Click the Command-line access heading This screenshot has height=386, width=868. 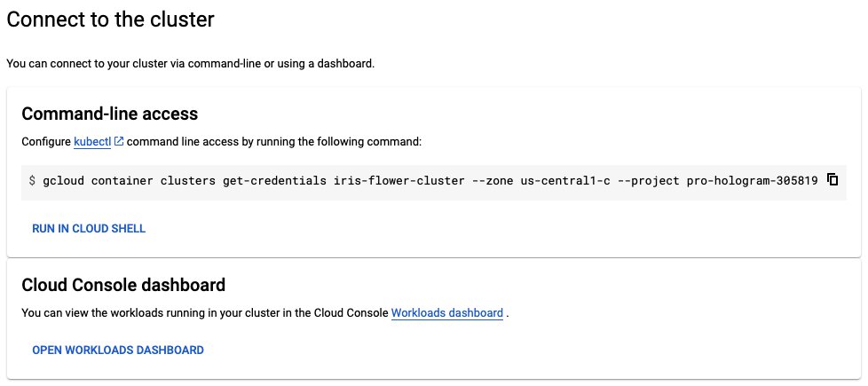109,114
